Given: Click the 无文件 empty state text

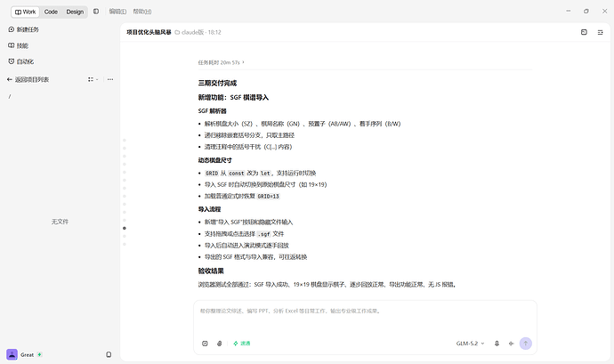Looking at the screenshot, I should [60, 222].
